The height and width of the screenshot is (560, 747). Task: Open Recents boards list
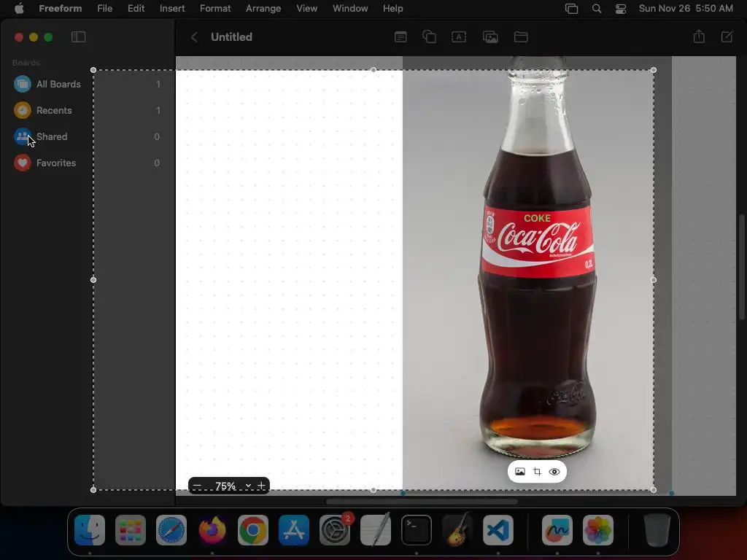coord(88,111)
